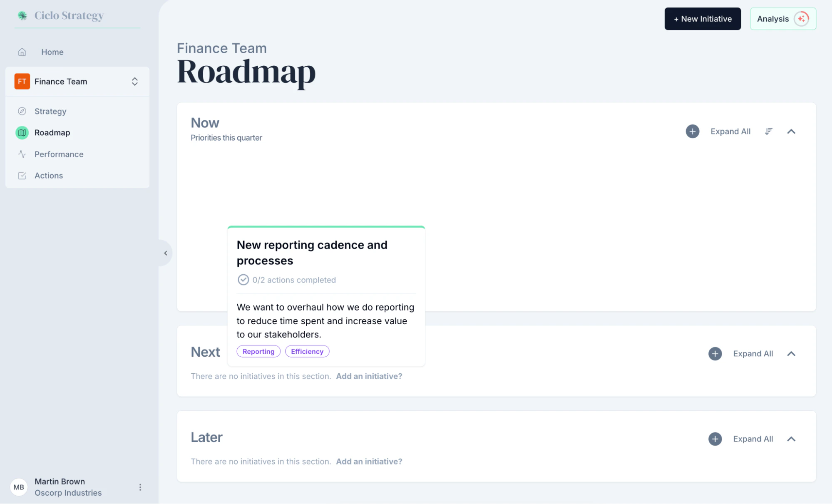Click the Home house icon
This screenshot has height=504, width=832.
tap(22, 52)
